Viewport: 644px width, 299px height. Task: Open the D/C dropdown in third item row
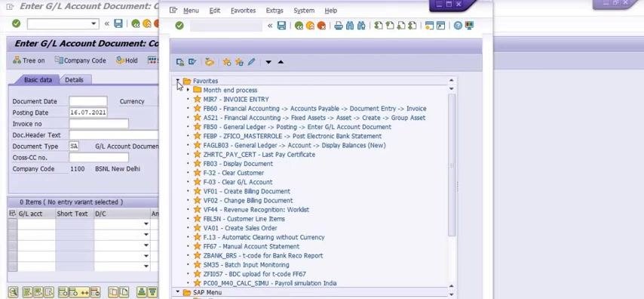click(146, 245)
